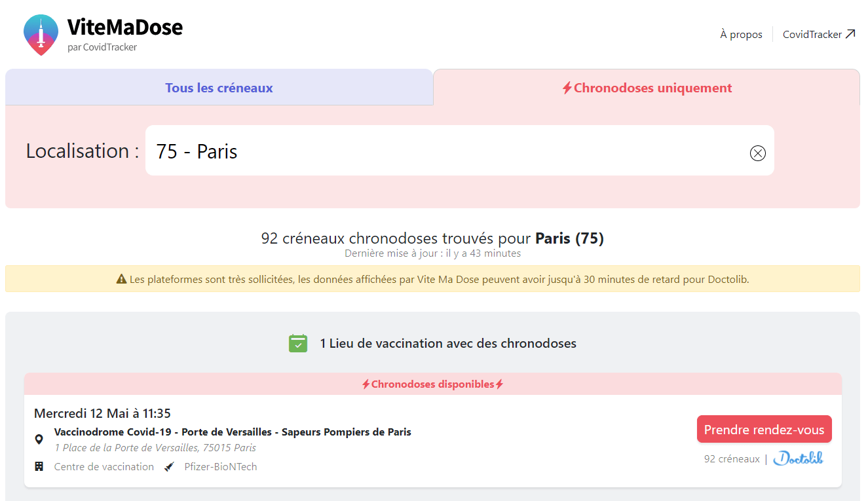868x501 pixels.
Task: Click the warning triangle in the yellow banner
Action: pyautogui.click(x=121, y=279)
